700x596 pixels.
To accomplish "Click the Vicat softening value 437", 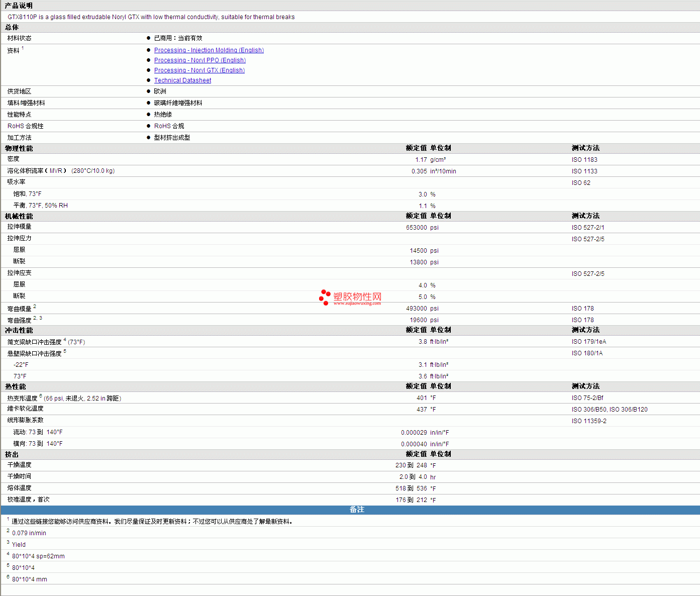I will [x=422, y=410].
